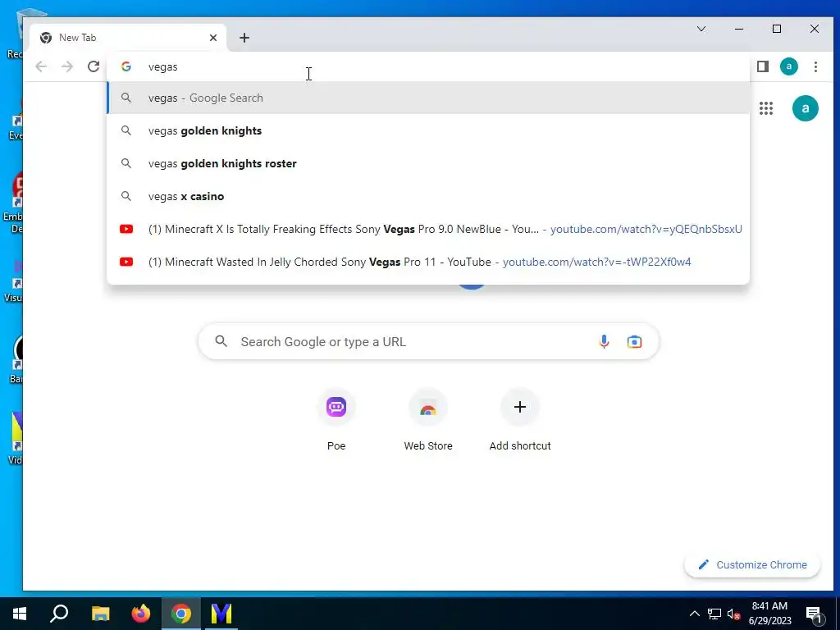Click the Customize Chrome button
The height and width of the screenshot is (630, 840).
tap(752, 564)
